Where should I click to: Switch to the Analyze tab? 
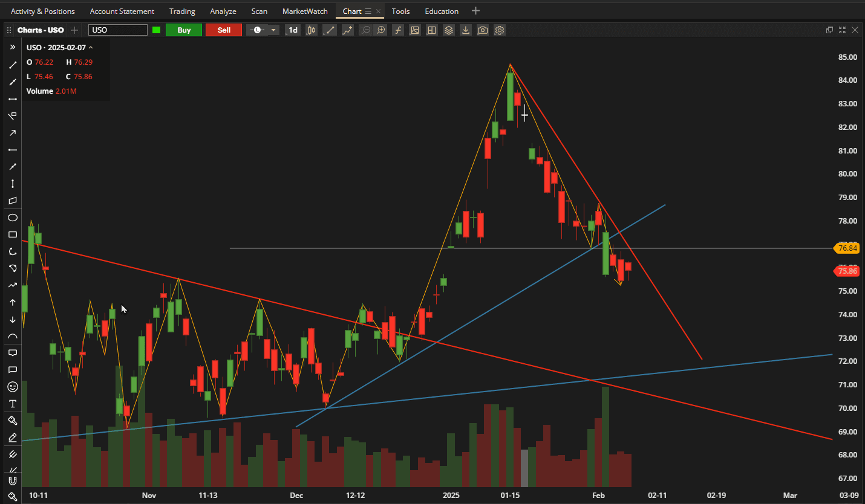click(x=223, y=11)
